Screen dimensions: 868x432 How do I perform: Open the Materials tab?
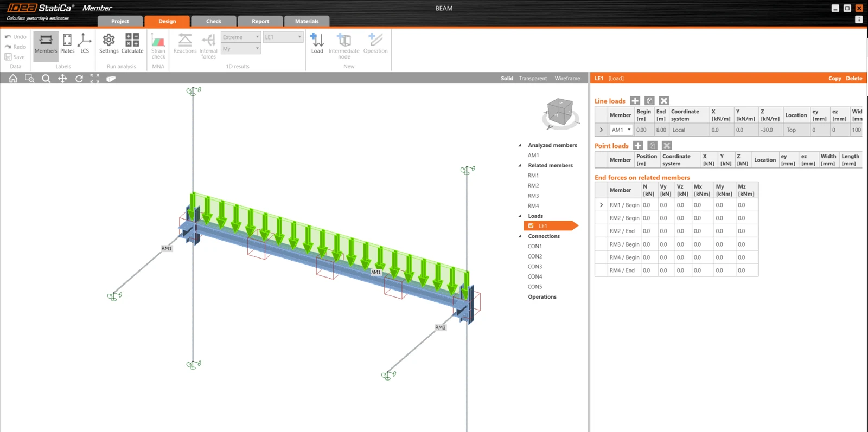tap(307, 21)
